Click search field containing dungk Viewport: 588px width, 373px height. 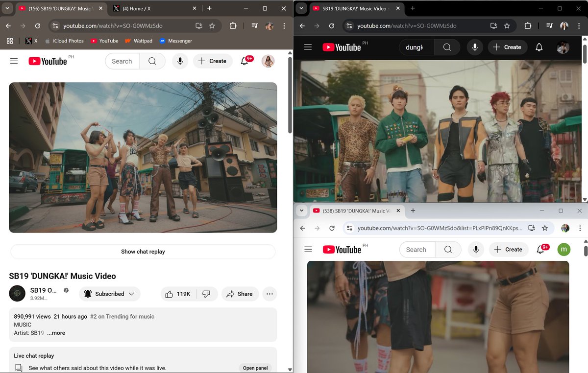point(417,47)
